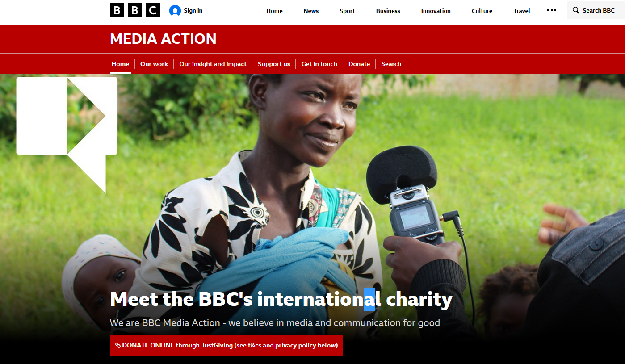Image resolution: width=625 pixels, height=364 pixels.
Task: Click the magnifying glass search icon
Action: point(576,10)
